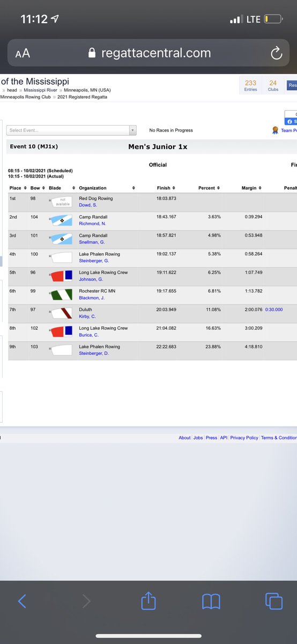Click Long Lake blade icon for Johnson

click(61, 276)
